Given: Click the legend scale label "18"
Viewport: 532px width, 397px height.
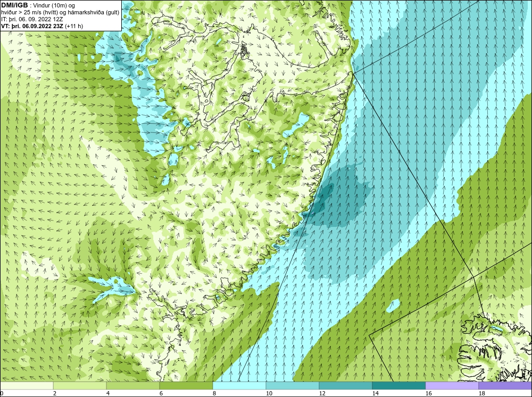Looking at the screenshot, I should (x=482, y=393).
